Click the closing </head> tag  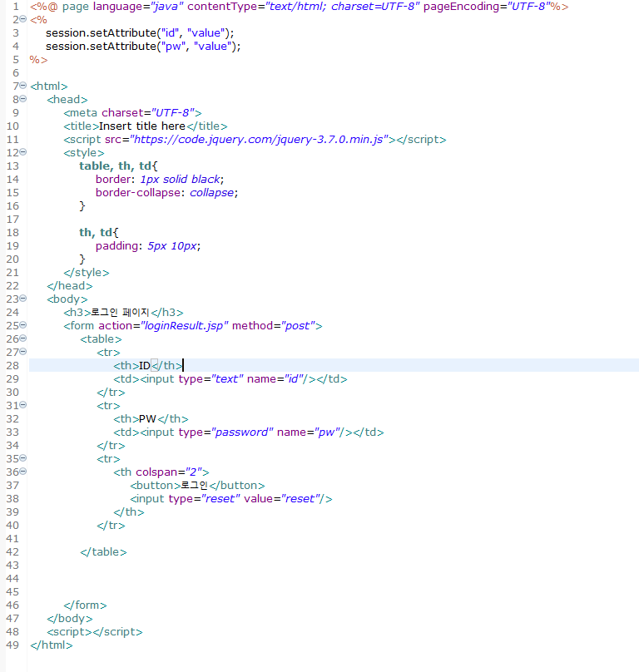[x=70, y=285]
